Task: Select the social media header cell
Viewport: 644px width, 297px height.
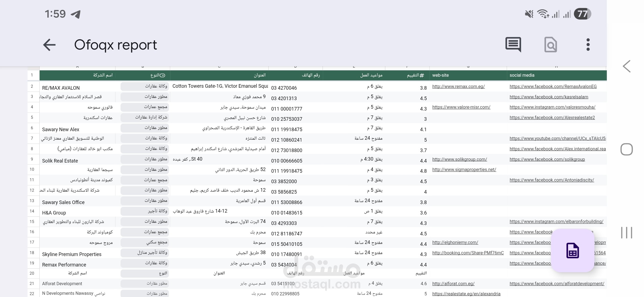Action: point(557,75)
